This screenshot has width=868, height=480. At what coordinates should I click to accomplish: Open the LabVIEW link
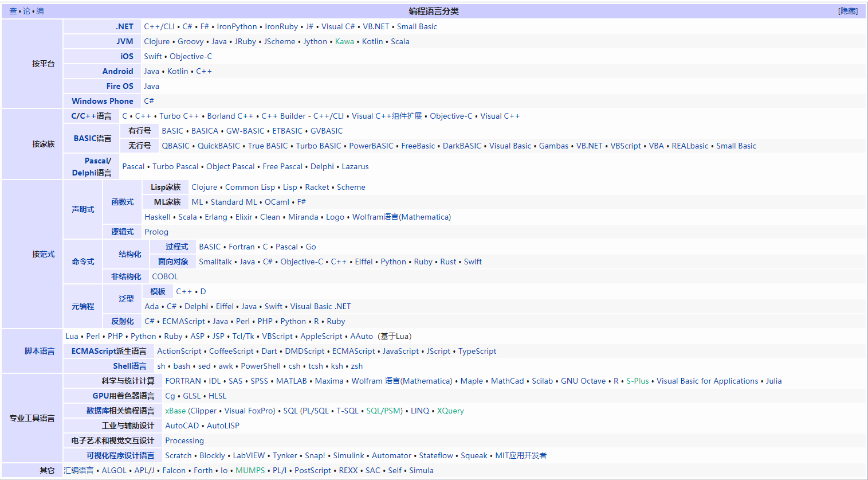pos(249,455)
